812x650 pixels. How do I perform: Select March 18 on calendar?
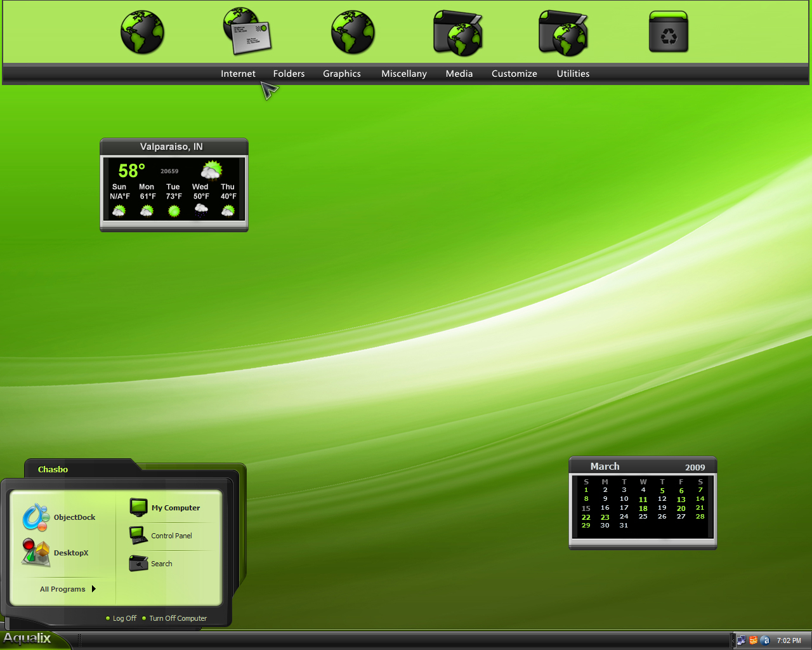(x=643, y=508)
